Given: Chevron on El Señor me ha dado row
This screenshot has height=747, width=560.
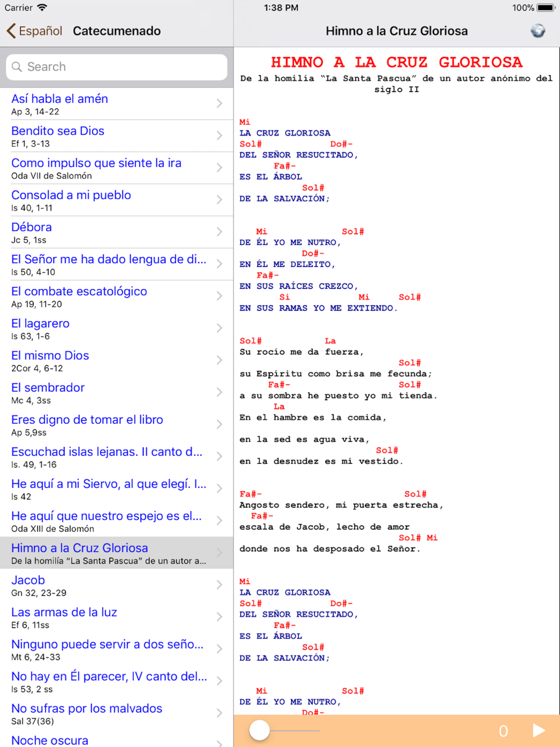Looking at the screenshot, I should click(x=220, y=264).
